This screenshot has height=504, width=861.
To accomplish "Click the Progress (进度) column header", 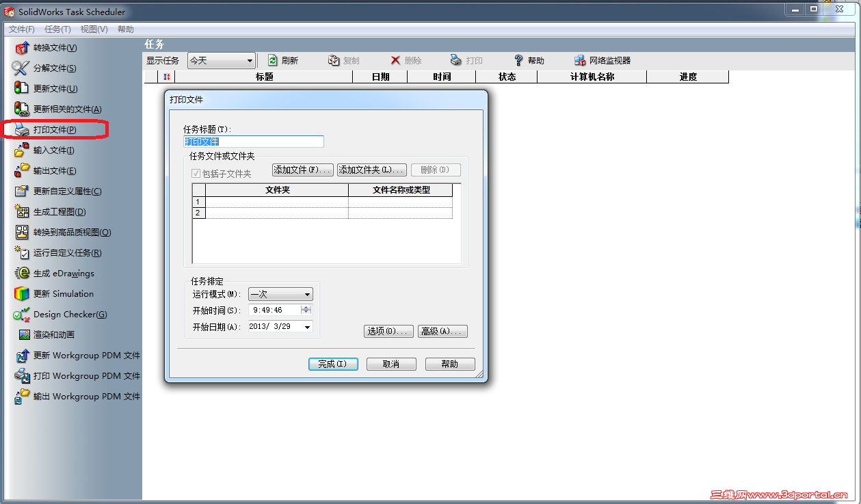I will pos(688,77).
